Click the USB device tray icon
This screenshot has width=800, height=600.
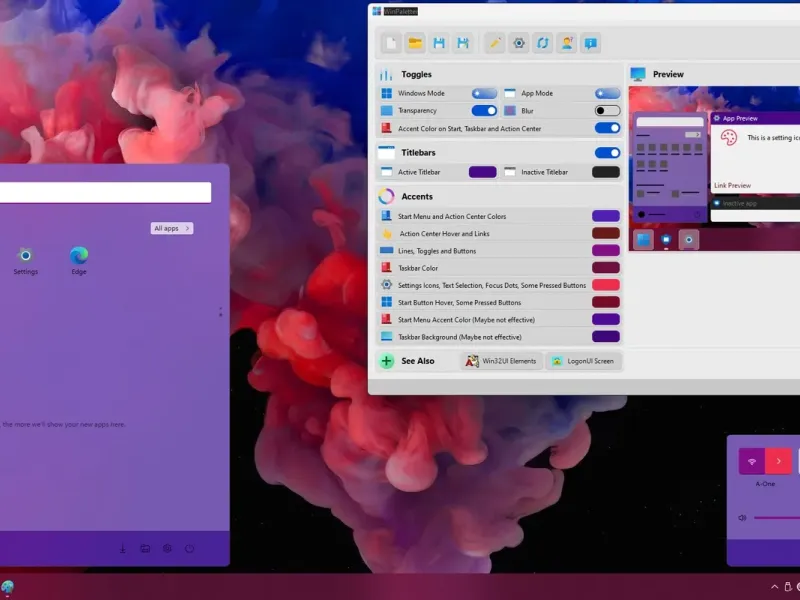788,587
